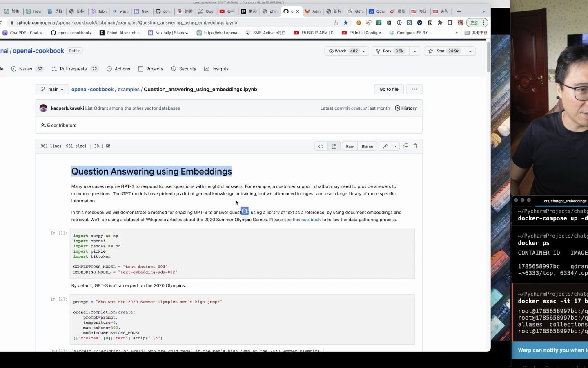
Task: Click openai-cookbook in the file breadcrumb
Action: pyautogui.click(x=92, y=89)
